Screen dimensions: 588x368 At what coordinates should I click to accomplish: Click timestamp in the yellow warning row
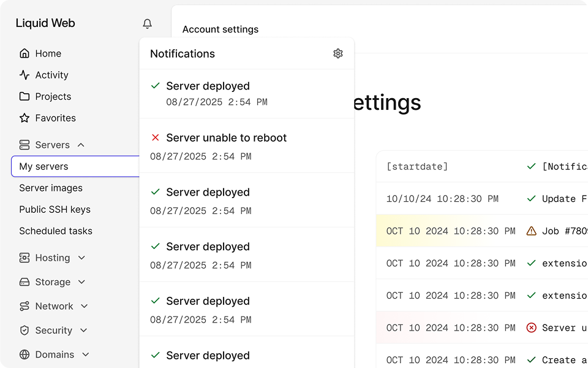point(451,231)
